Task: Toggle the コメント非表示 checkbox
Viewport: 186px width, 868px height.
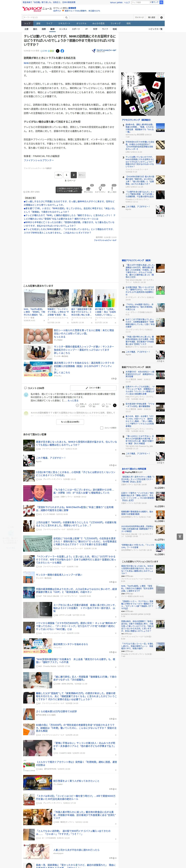Action: (x=102, y=428)
